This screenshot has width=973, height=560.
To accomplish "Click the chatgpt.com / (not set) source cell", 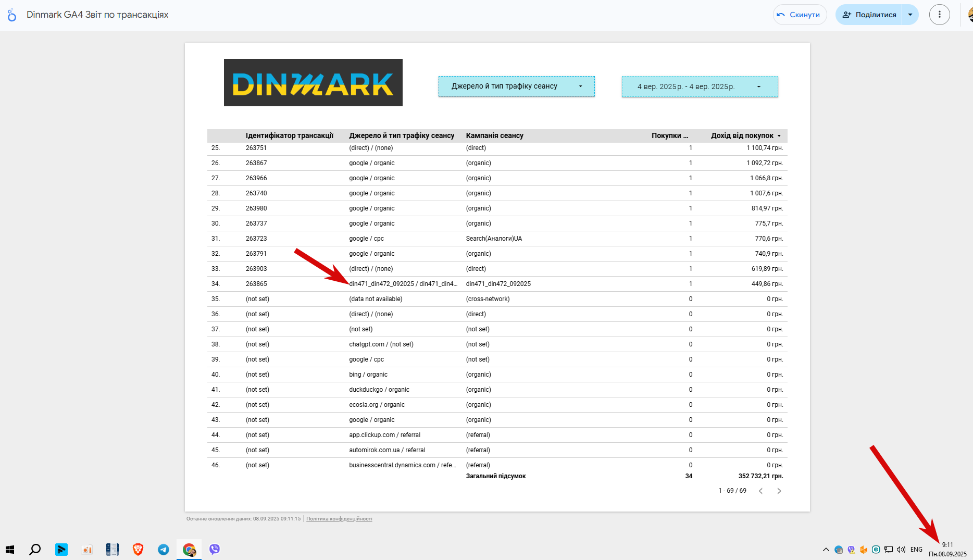I will point(381,344).
